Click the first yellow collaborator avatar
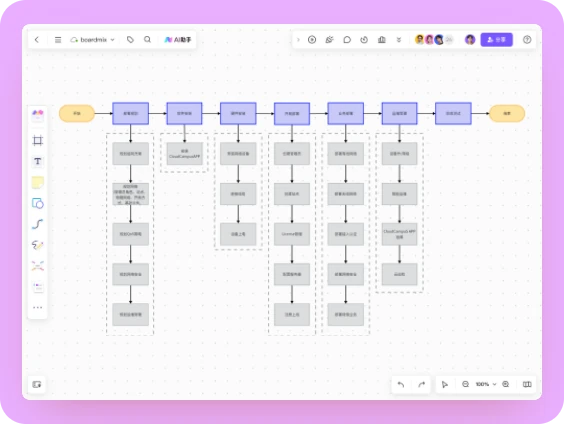Viewport: 564px width, 424px height. coord(419,40)
